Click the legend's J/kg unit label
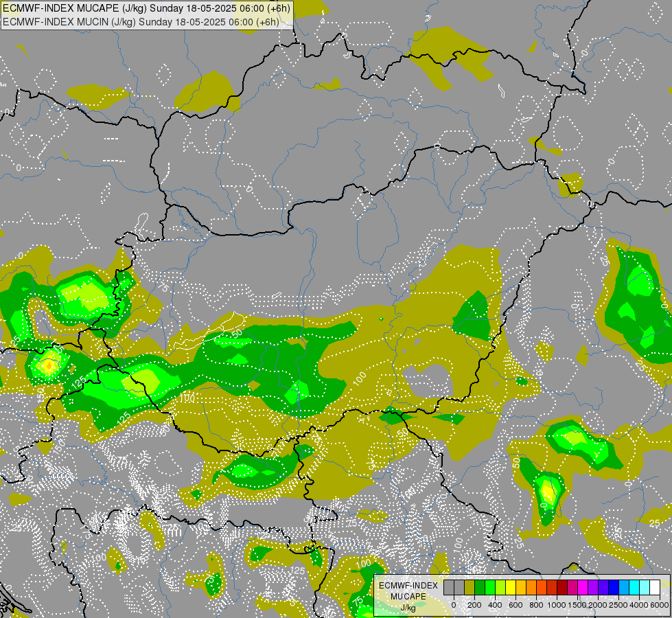The height and width of the screenshot is (618, 672). (408, 608)
